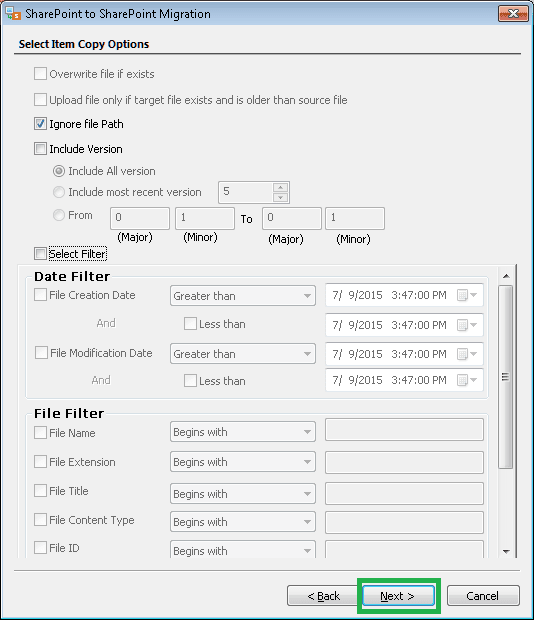Open calendar picker for File Modification Date greater-than value
The image size is (534, 620).
[x=467, y=354]
